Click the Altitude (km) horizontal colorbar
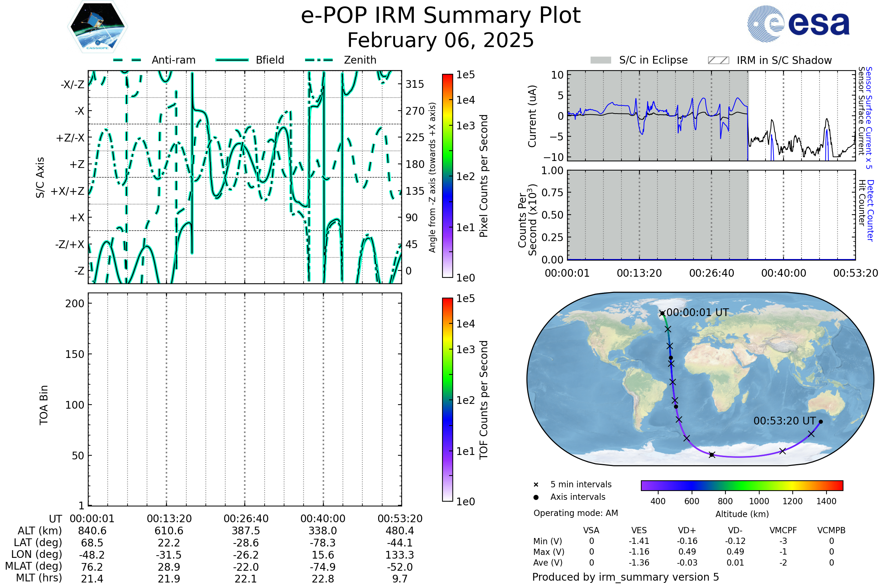 coord(742,485)
